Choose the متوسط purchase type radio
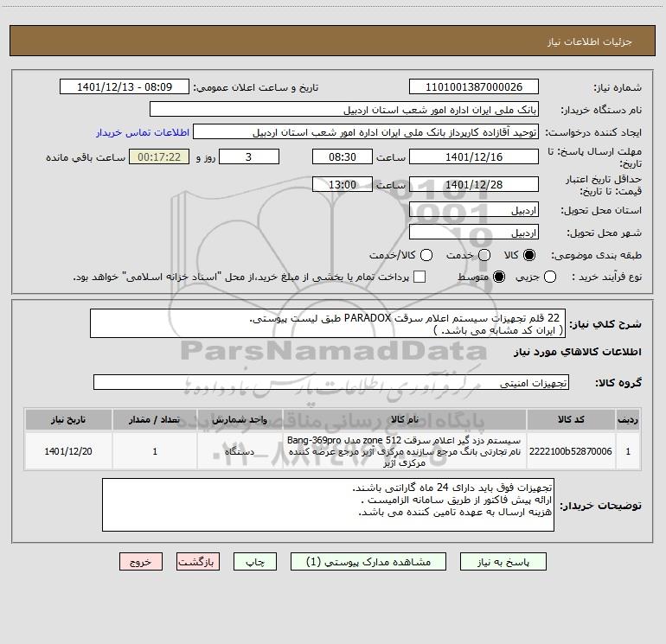The image size is (666, 644). [x=499, y=277]
